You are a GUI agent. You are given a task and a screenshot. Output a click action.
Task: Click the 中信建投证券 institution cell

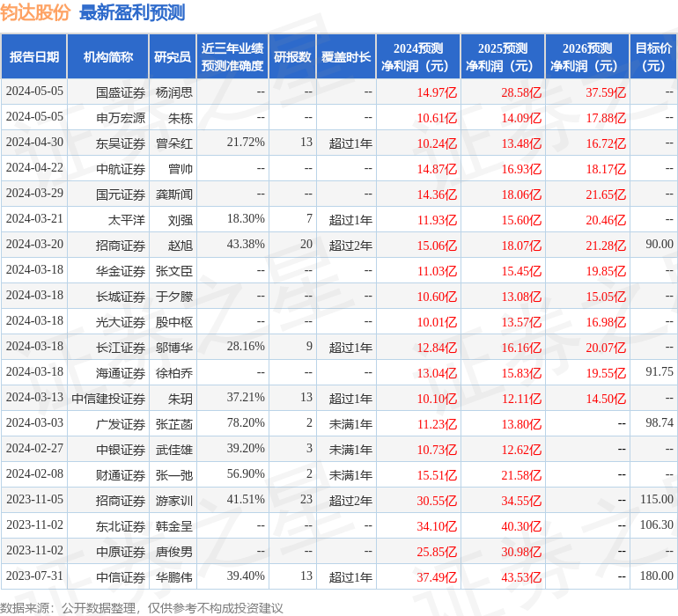coord(108,399)
